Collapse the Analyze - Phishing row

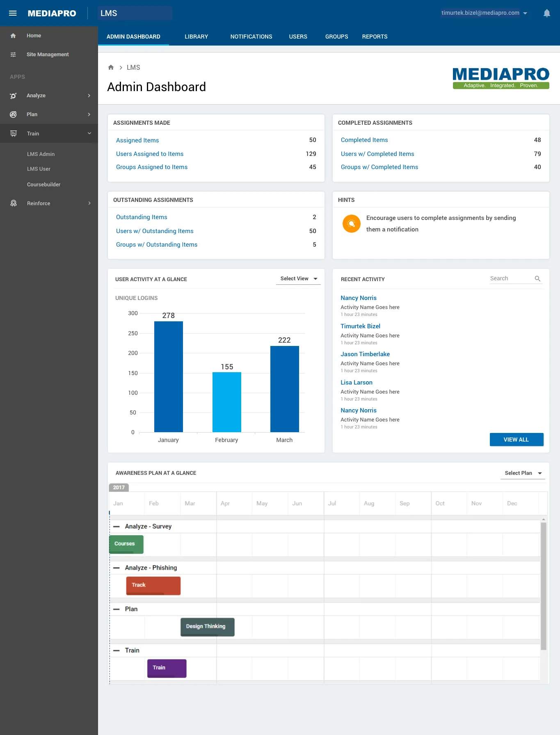pyautogui.click(x=117, y=568)
